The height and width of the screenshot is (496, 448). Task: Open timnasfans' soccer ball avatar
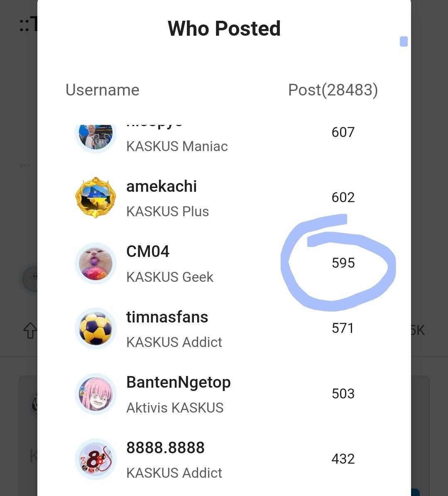(95, 328)
